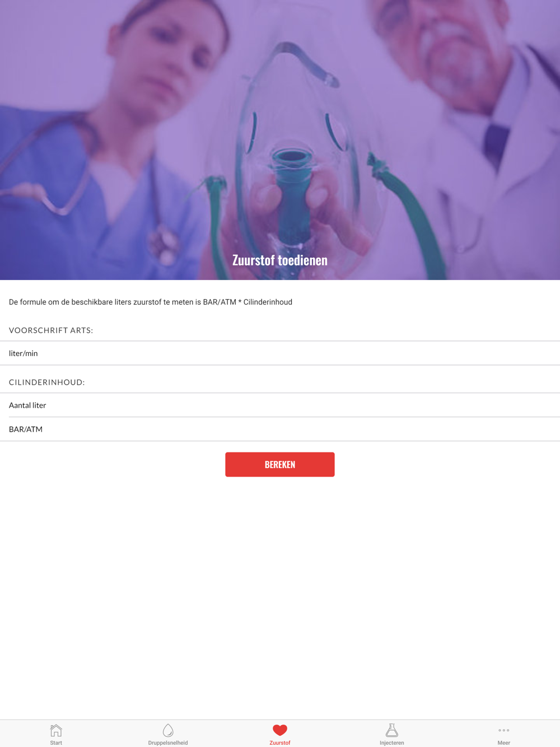This screenshot has width=560, height=747.
Task: Open the Meer tab label
Action: (x=504, y=743)
